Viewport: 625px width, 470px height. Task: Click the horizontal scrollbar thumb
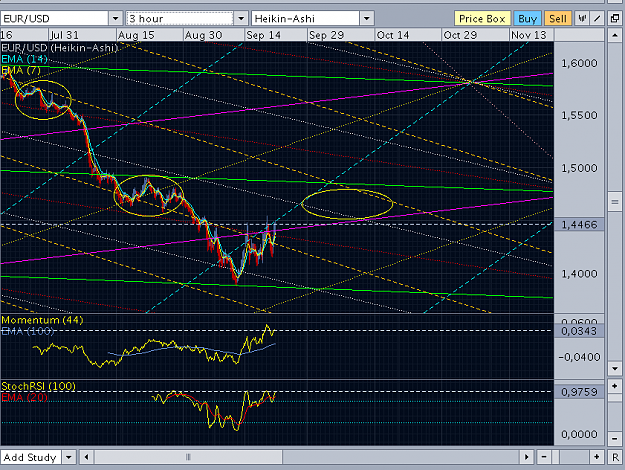coord(188,457)
